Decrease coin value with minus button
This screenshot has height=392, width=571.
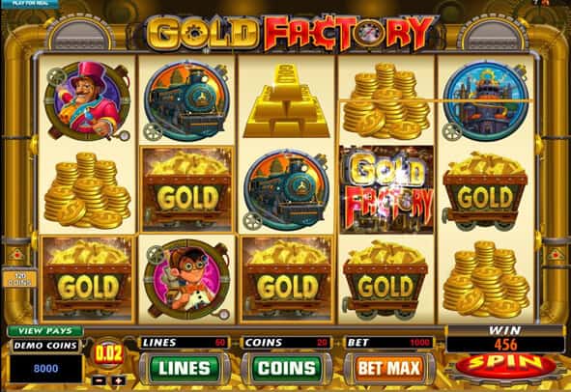[x=99, y=380]
